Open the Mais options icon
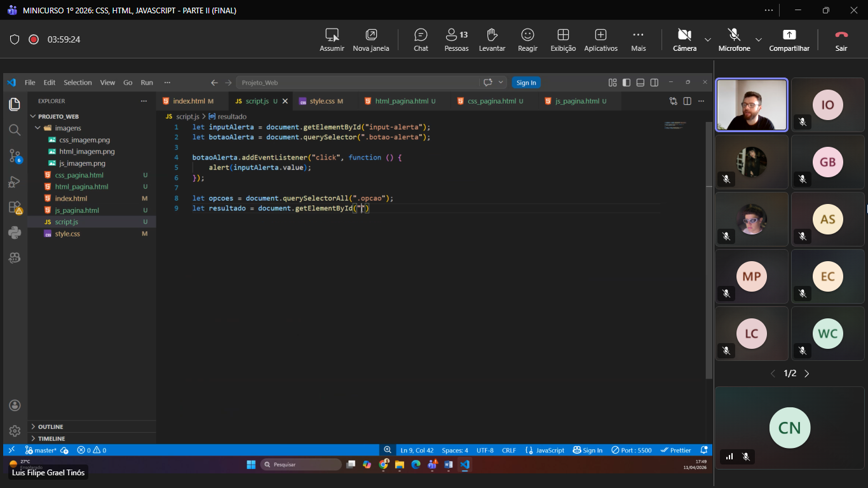Viewport: 868px width, 488px height. click(638, 39)
